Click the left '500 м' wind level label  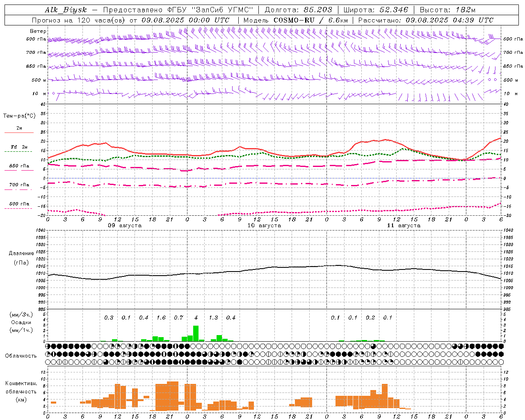(39, 80)
